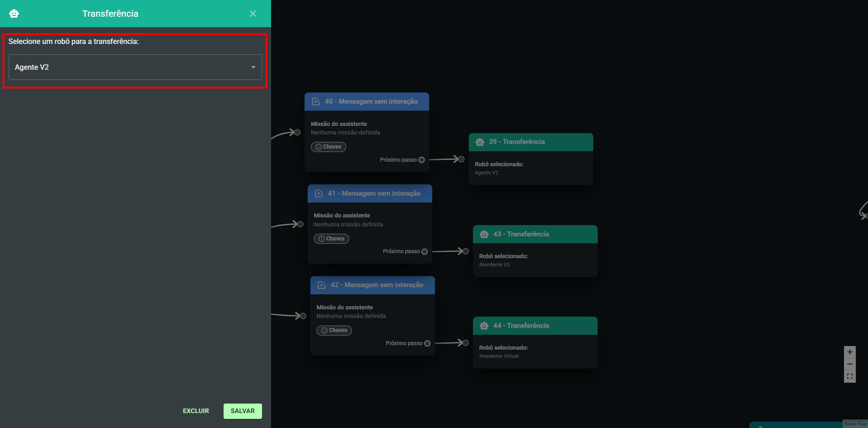Image resolution: width=868 pixels, height=428 pixels.
Task: Click Próximo passo output handle on node 42
Action: pos(427,343)
